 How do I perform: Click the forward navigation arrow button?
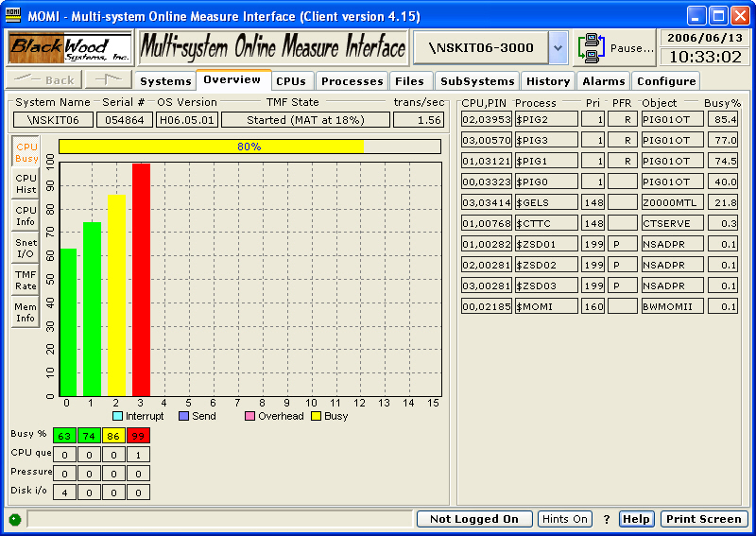click(x=109, y=79)
